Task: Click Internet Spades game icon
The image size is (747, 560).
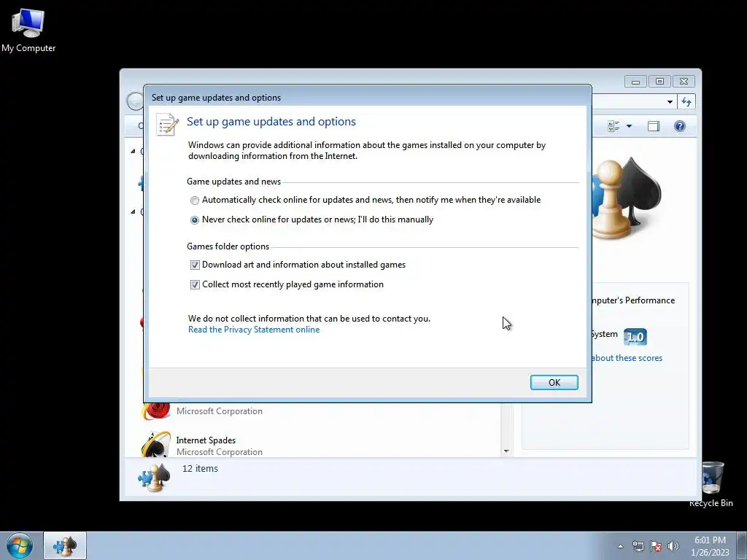Action: [155, 445]
